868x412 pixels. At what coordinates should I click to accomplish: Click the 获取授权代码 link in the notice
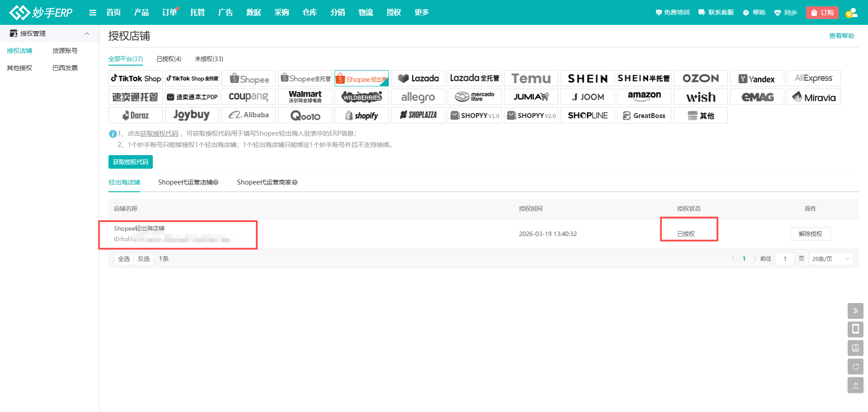click(159, 133)
